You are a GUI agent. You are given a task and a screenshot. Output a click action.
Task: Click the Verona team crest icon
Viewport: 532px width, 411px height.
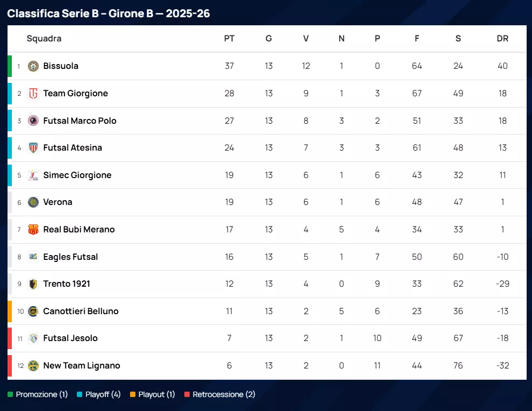33,202
